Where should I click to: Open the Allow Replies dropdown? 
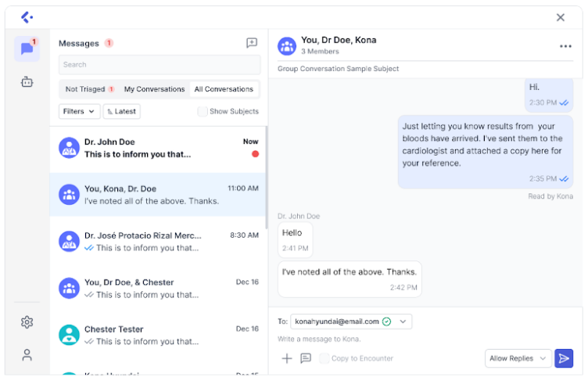click(518, 358)
